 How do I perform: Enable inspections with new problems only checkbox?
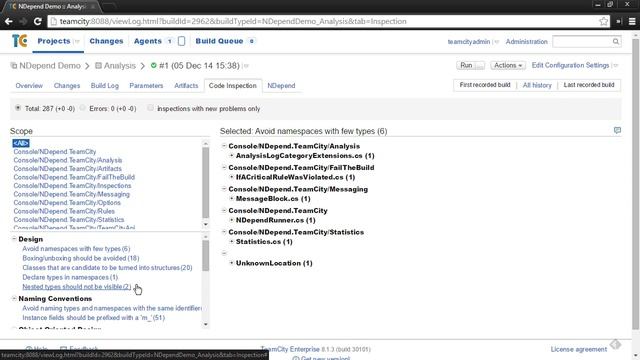(x=151, y=108)
